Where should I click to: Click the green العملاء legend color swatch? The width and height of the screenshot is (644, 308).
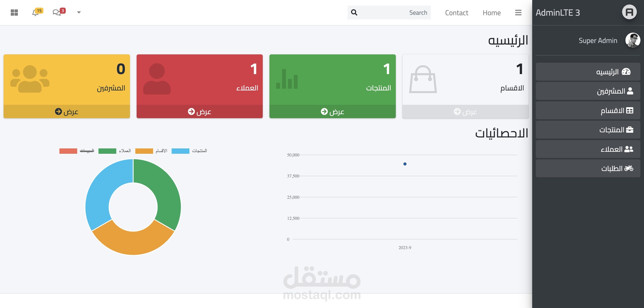pos(107,151)
